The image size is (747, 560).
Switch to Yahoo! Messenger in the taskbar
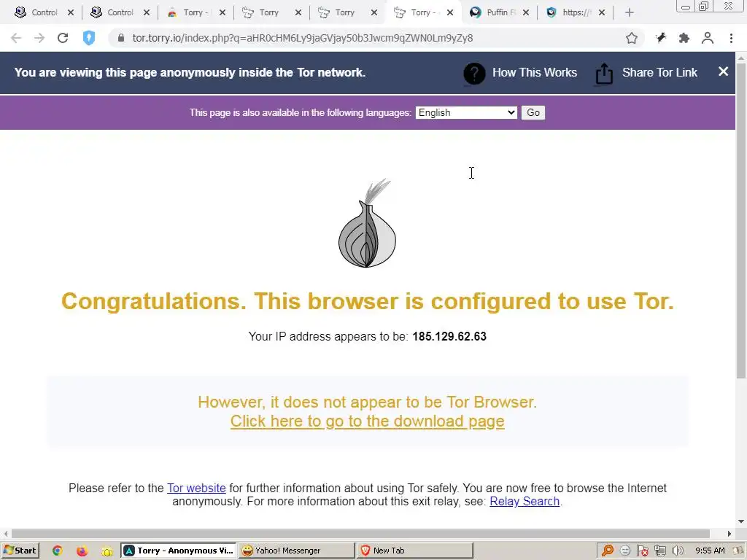pyautogui.click(x=297, y=551)
